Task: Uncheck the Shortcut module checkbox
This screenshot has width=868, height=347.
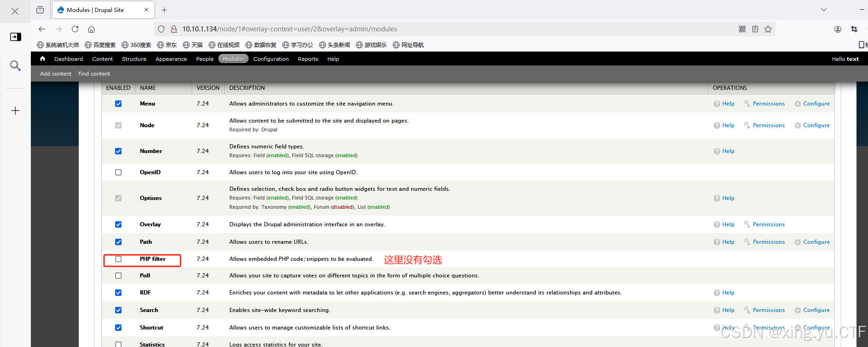Action: [x=118, y=328]
